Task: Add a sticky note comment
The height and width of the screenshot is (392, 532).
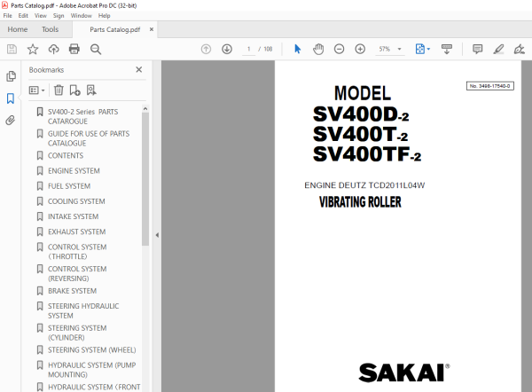Action: pyautogui.click(x=477, y=49)
